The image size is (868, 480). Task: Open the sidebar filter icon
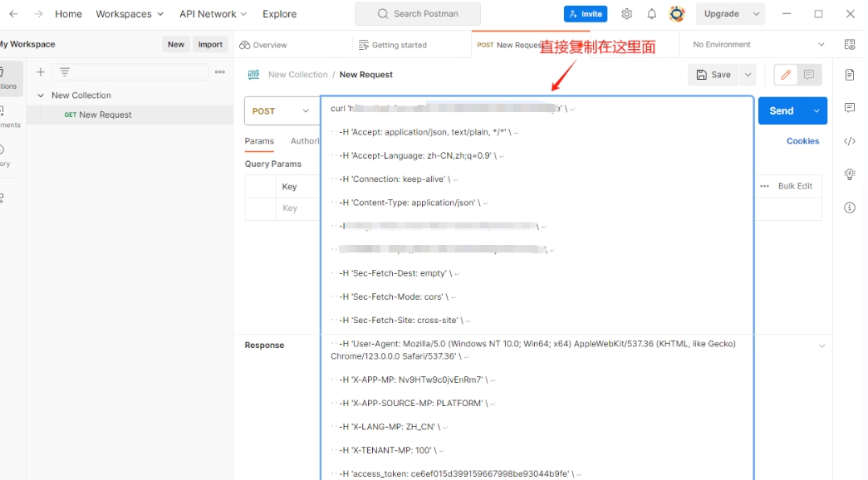pyautogui.click(x=65, y=72)
